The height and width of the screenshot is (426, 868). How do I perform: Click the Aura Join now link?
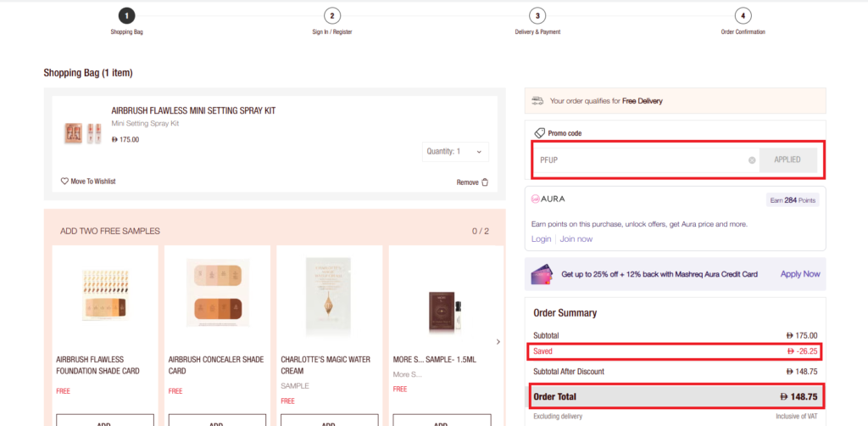click(x=576, y=238)
